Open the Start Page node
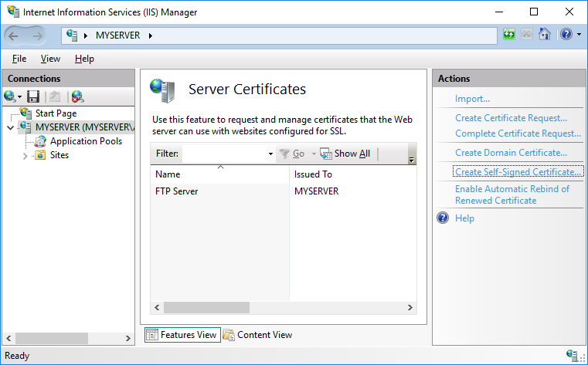The height and width of the screenshot is (365, 588). [56, 113]
